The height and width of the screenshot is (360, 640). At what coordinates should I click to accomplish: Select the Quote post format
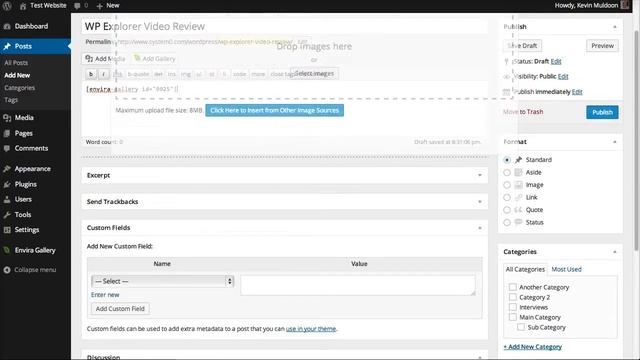pos(507,210)
